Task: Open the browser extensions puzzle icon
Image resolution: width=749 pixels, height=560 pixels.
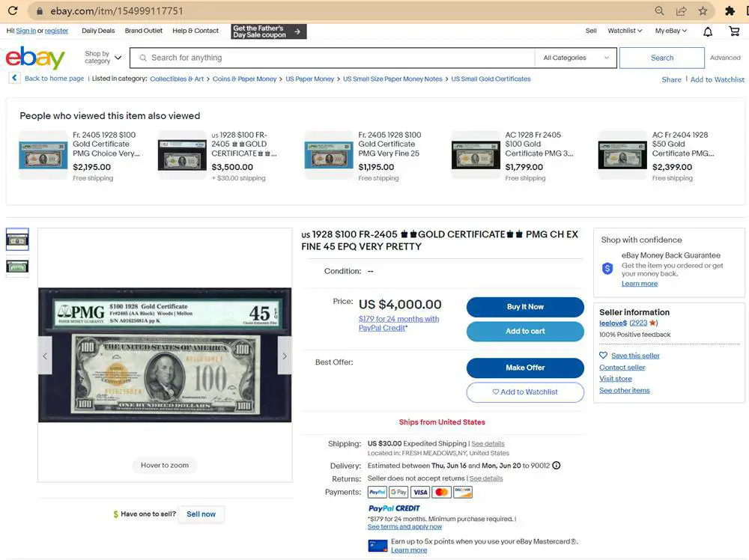Action: (x=730, y=10)
